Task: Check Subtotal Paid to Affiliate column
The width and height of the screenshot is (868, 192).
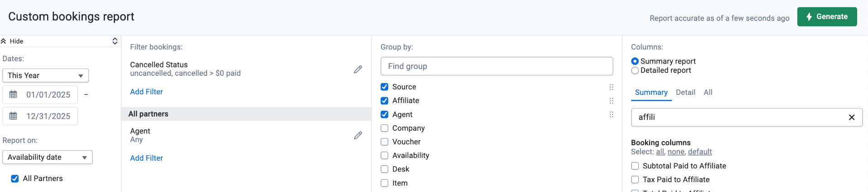Action: pos(635,166)
